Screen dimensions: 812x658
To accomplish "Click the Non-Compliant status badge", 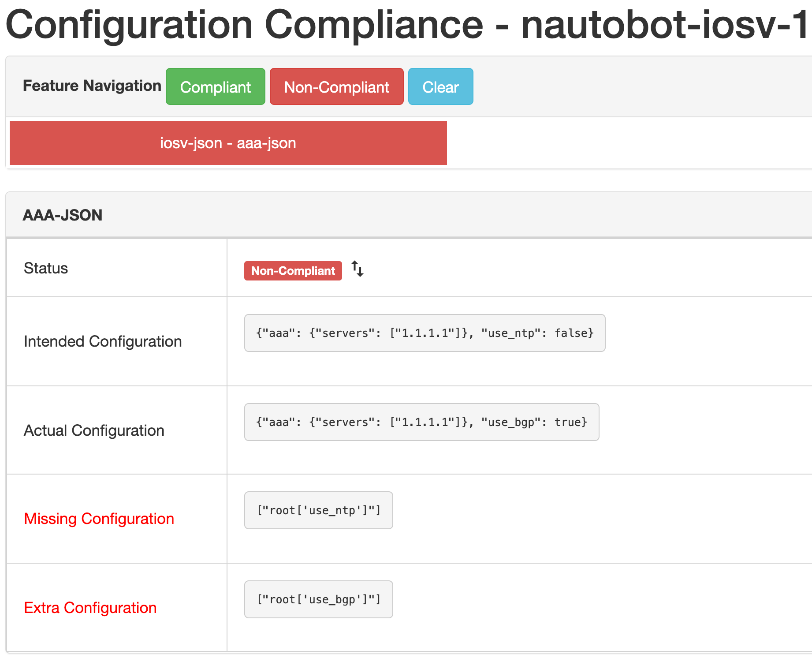I will pos(292,270).
